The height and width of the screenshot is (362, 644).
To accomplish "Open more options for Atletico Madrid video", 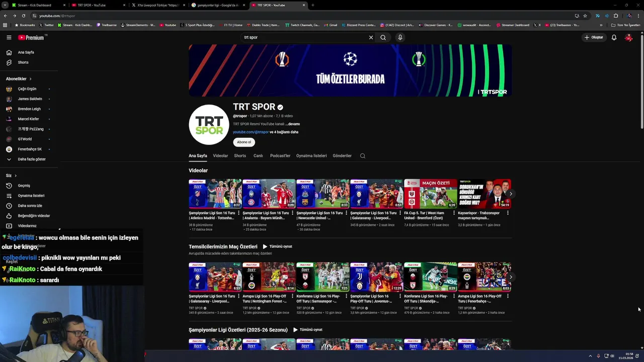I will pos(238,213).
